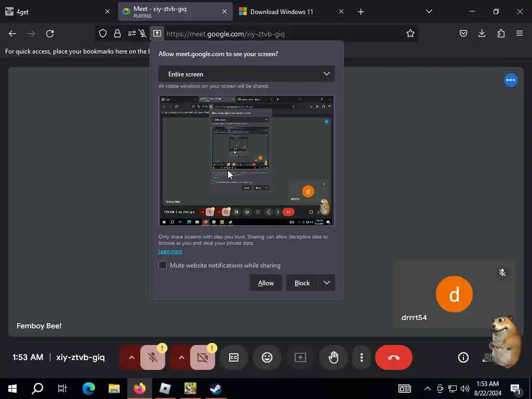Image resolution: width=532 pixels, height=399 pixels.
Task: Focus the meet.google.com address bar
Action: [283, 34]
